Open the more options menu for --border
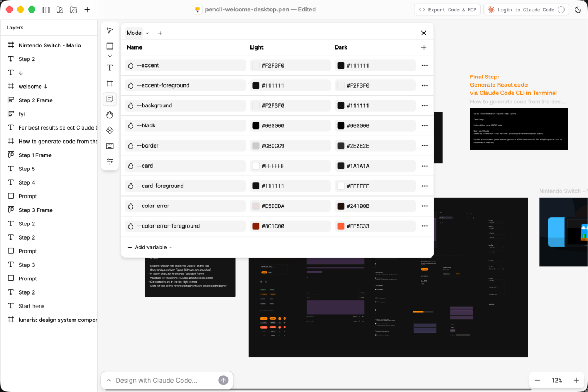 [425, 146]
